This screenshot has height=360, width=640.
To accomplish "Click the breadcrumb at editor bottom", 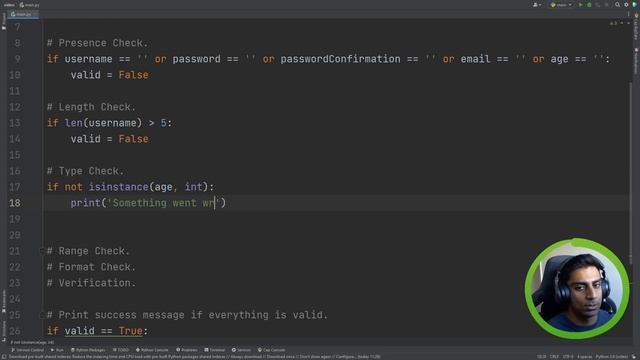I will [33, 342].
